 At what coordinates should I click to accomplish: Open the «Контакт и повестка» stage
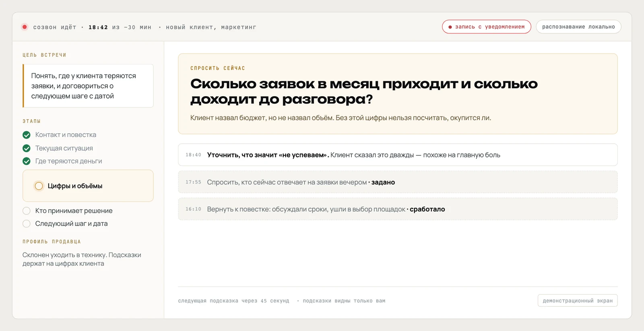tap(66, 135)
